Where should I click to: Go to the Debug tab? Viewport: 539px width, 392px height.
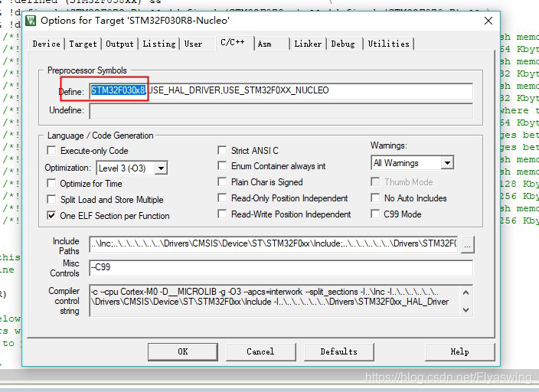click(x=343, y=44)
